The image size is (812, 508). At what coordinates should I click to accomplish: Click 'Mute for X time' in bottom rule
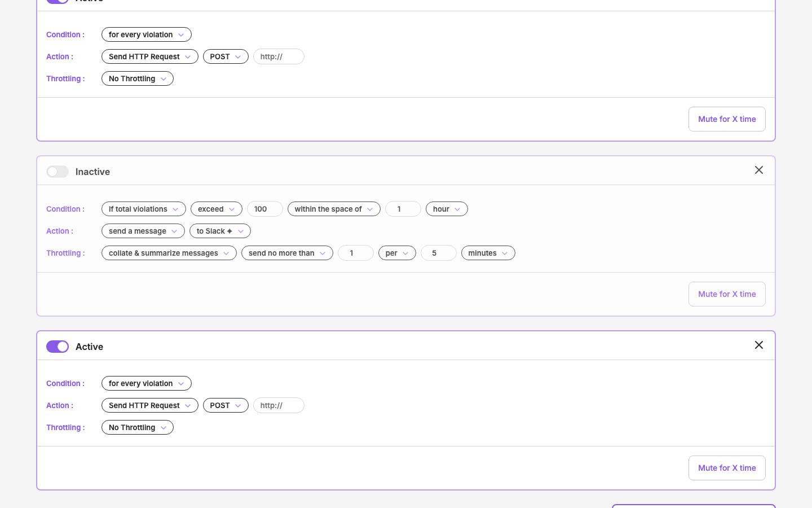pyautogui.click(x=727, y=468)
